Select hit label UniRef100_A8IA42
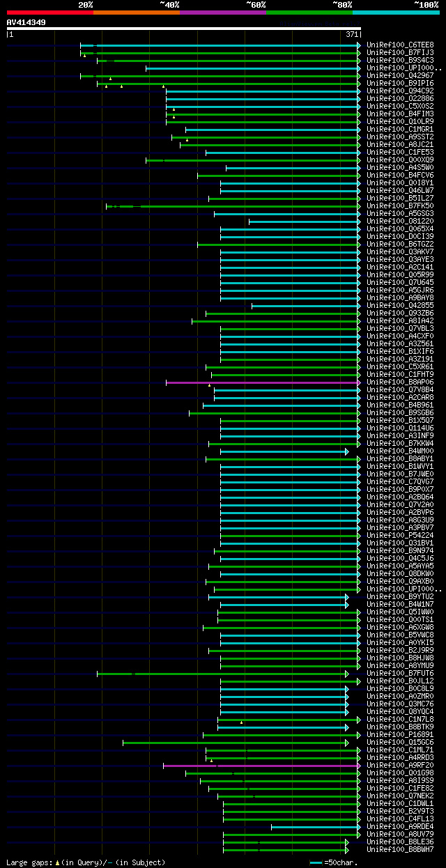Viewport: 446px width, 868px height. point(400,320)
